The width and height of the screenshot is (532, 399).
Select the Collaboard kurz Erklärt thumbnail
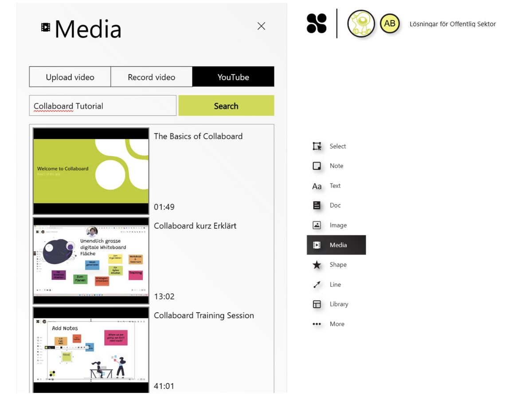click(90, 260)
